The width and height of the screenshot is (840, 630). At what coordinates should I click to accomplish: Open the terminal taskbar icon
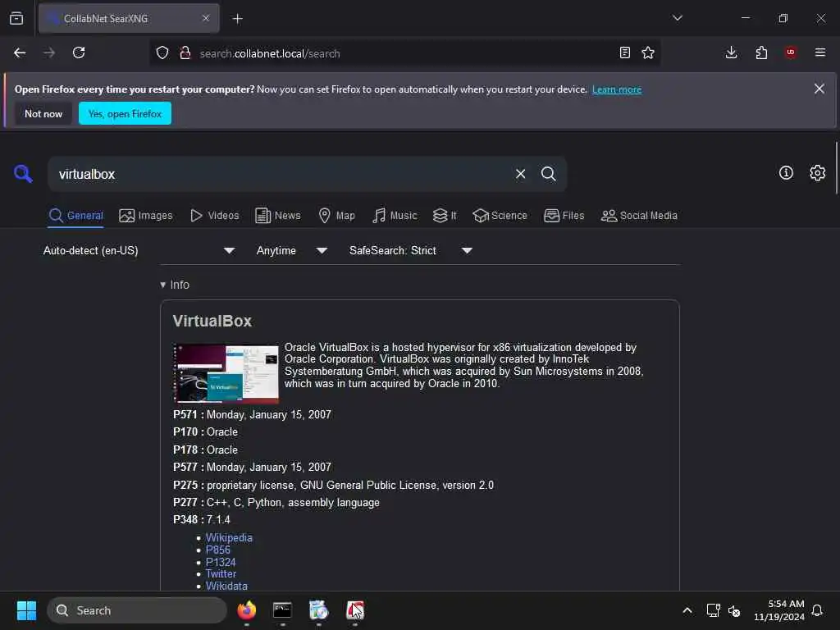[282, 610]
